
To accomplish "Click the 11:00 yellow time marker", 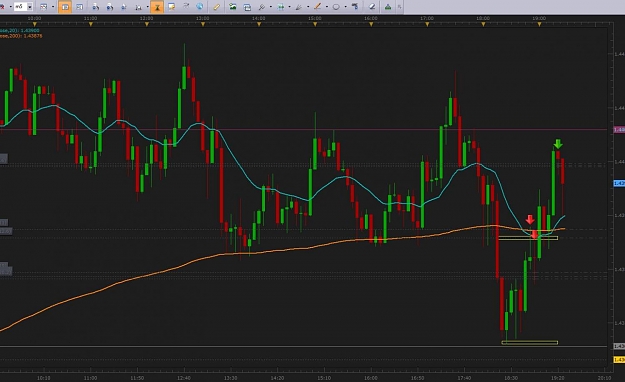I will tap(90, 24).
